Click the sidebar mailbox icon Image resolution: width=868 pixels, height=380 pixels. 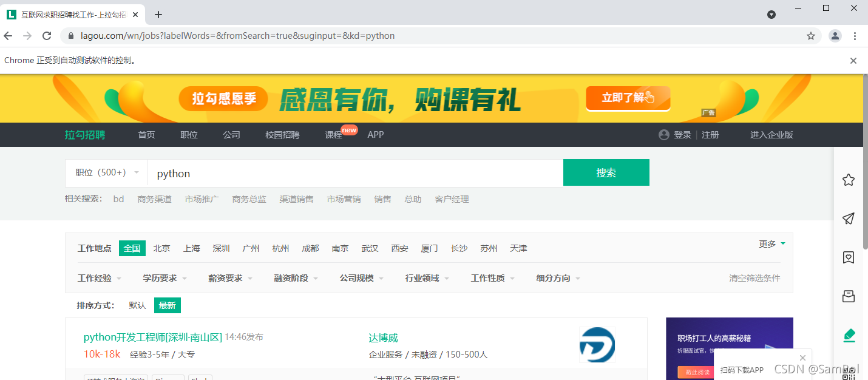point(849,296)
